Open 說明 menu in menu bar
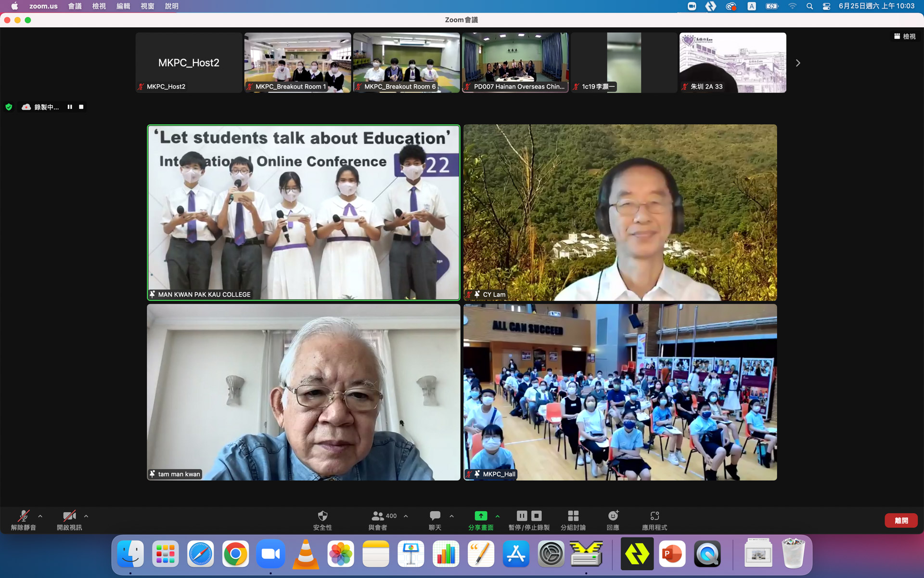 click(171, 6)
